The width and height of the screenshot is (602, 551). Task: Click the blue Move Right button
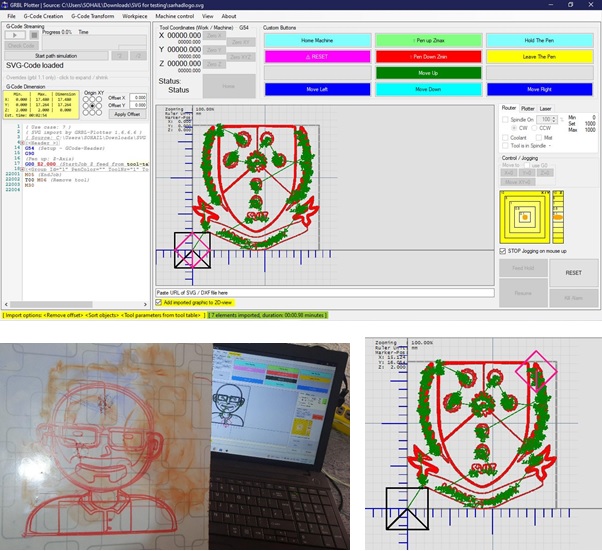point(539,89)
